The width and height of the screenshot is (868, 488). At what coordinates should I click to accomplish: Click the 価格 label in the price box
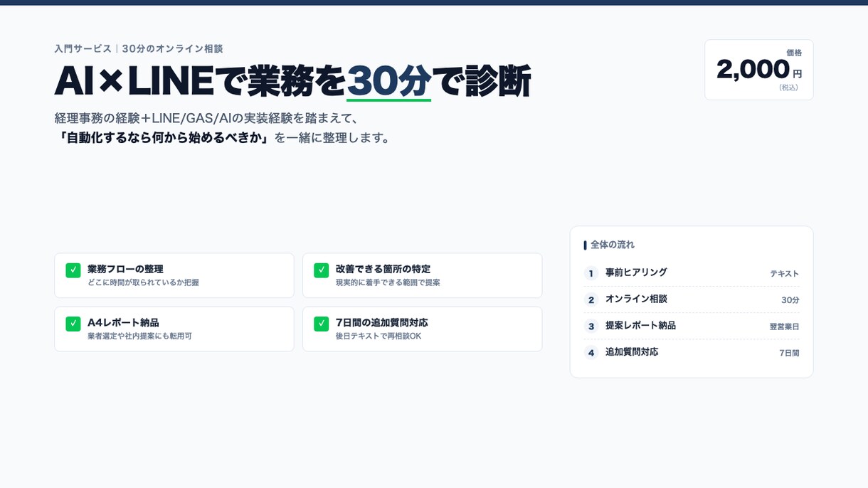[x=794, y=53]
